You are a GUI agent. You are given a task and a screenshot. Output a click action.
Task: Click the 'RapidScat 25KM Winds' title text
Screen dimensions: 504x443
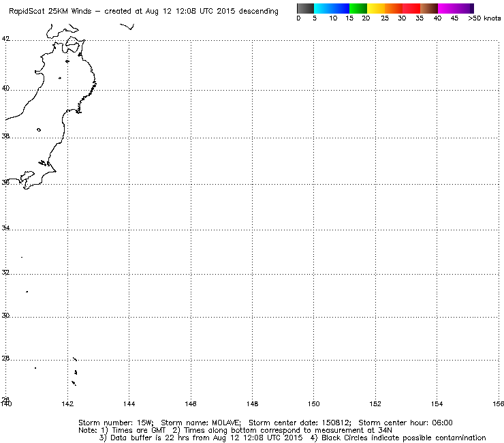click(50, 12)
